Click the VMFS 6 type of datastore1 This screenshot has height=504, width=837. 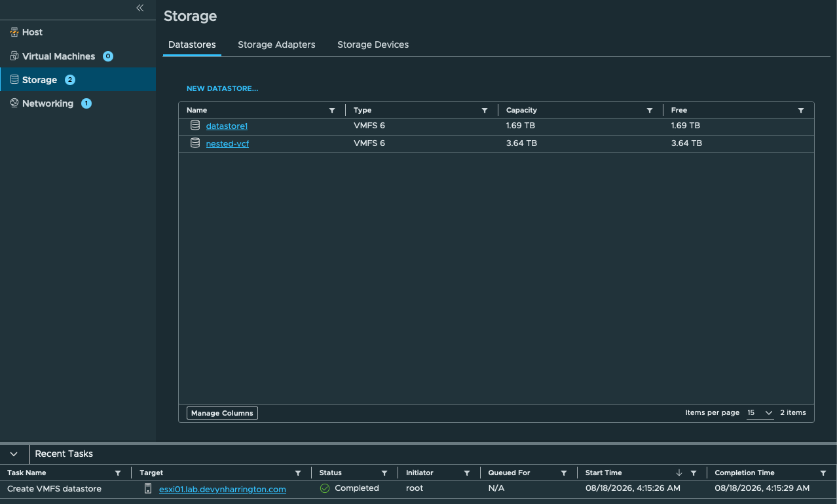(x=369, y=125)
